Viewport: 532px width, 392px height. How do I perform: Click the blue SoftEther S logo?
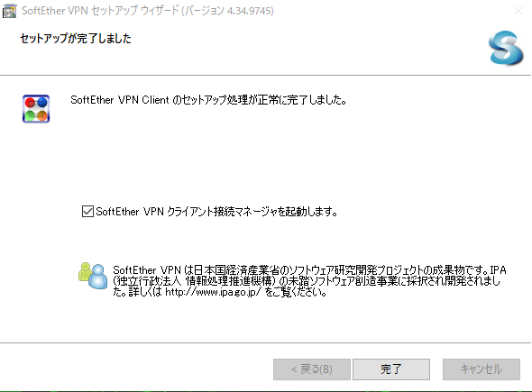pos(506,48)
